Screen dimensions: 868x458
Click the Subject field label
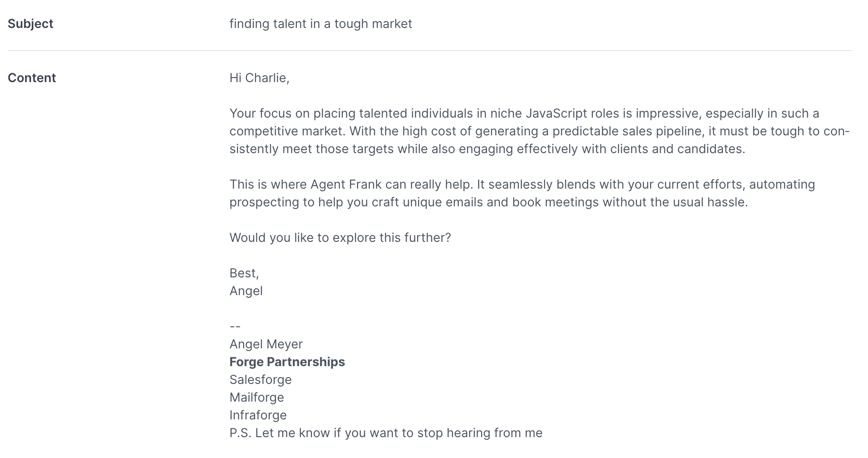(x=30, y=24)
